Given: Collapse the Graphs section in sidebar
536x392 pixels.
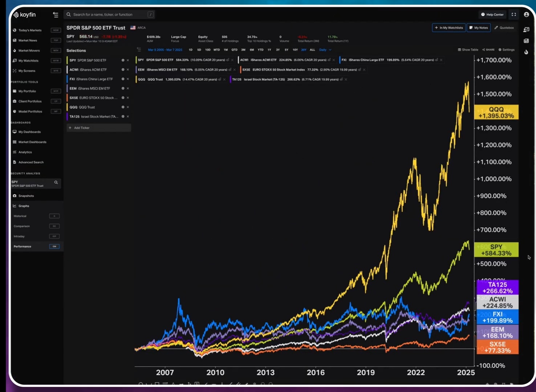Looking at the screenshot, I should pyautogui.click(x=24, y=206).
